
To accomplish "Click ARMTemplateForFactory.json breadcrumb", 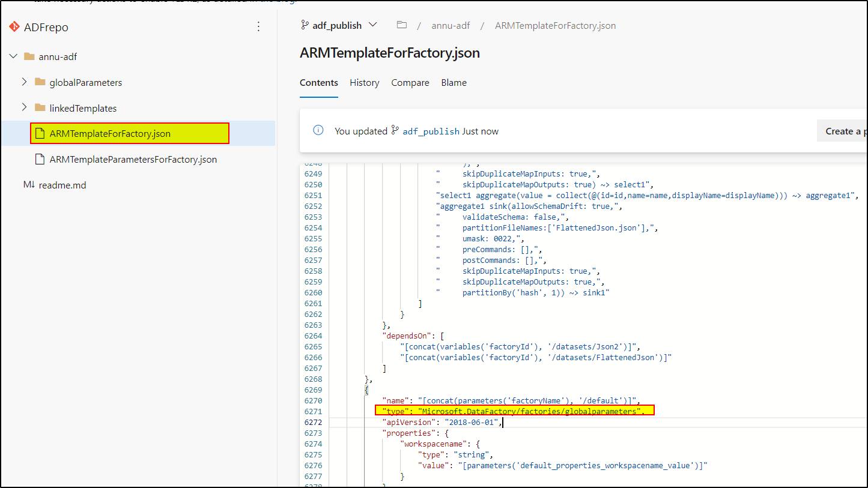I will [x=555, y=26].
